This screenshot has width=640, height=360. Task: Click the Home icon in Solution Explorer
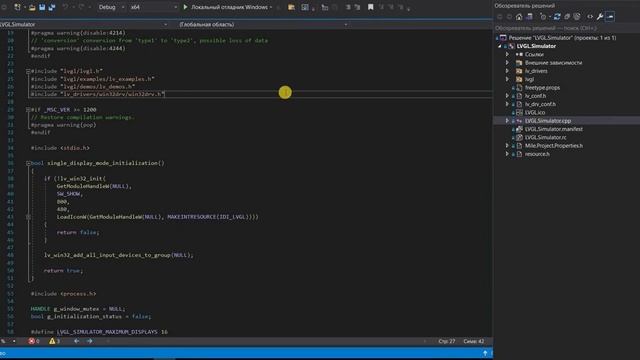(x=519, y=17)
